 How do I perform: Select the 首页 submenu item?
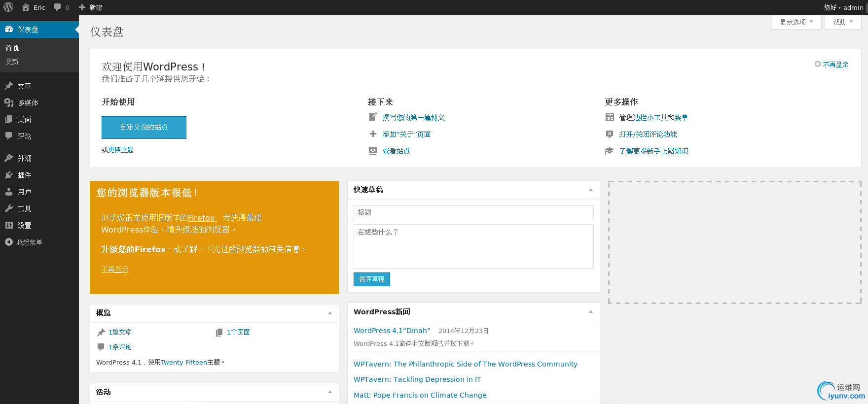[12, 48]
